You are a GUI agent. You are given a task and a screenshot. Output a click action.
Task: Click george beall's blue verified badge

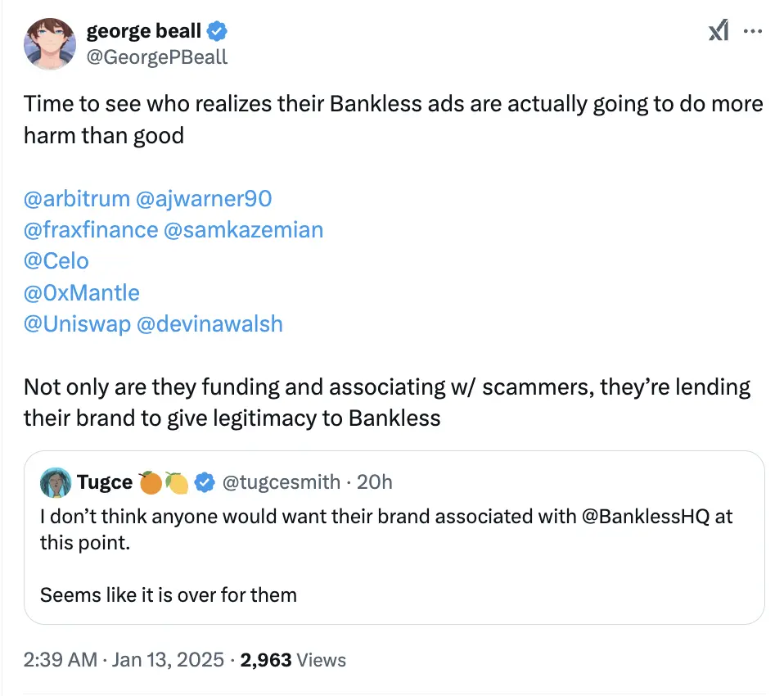[x=217, y=32]
